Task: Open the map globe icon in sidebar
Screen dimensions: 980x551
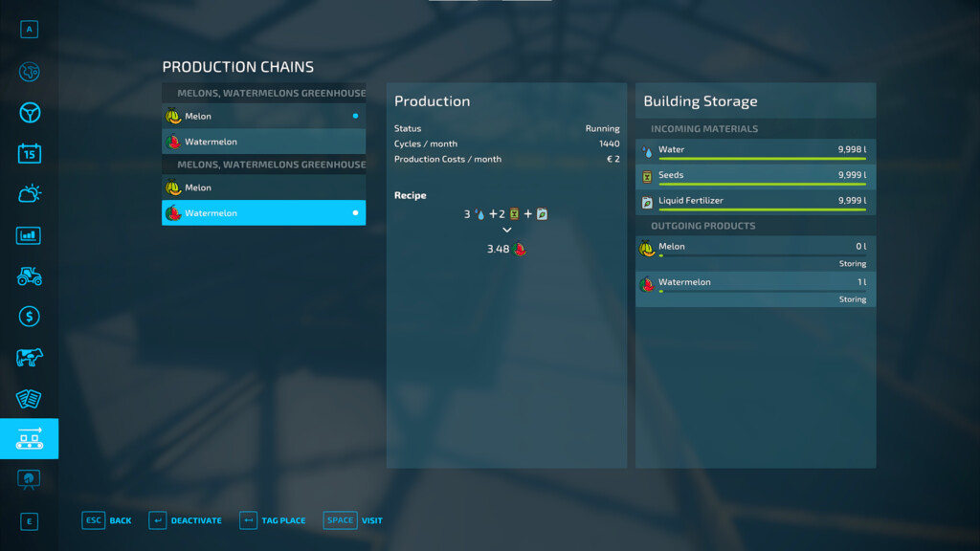Action: 30,72
